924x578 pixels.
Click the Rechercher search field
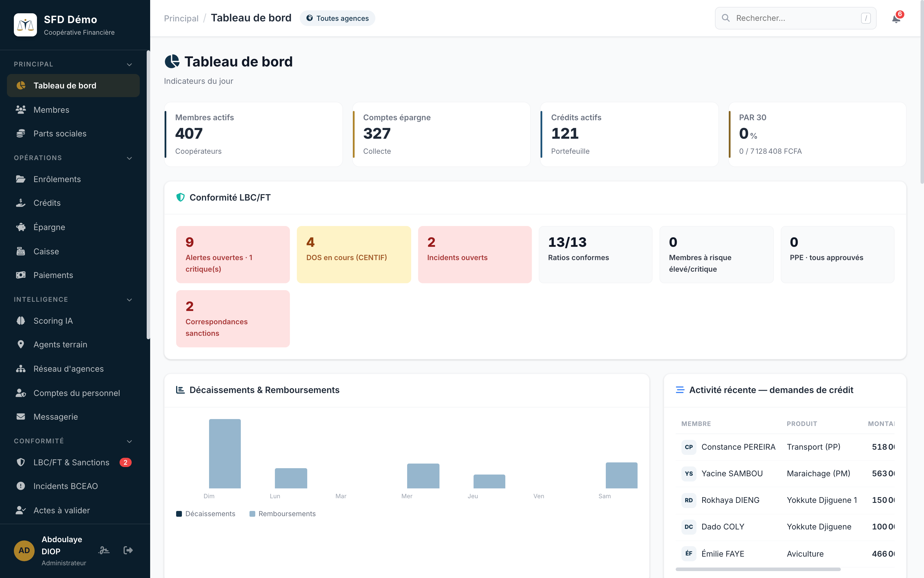coord(795,18)
